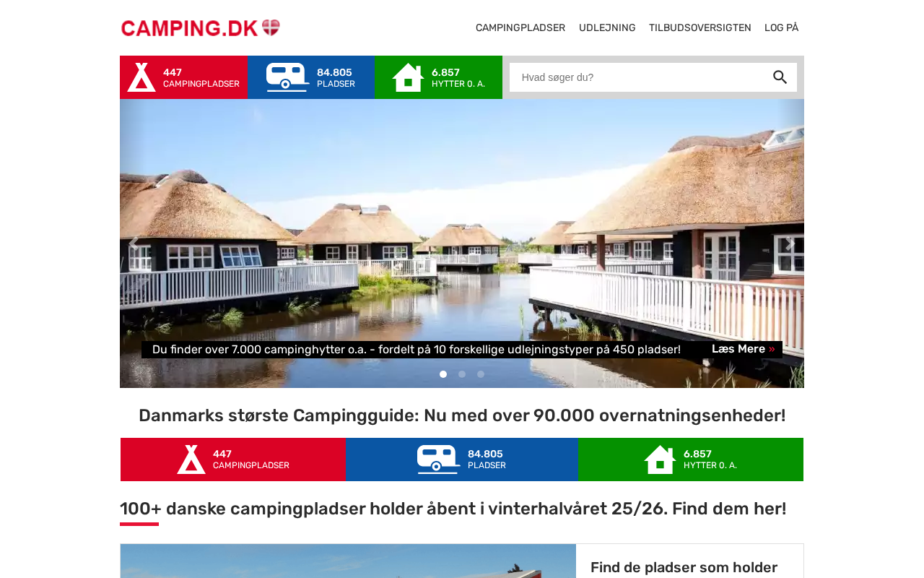Screen dimensions: 924x578
Task: Click the house icon in top green tile
Action: point(408,77)
